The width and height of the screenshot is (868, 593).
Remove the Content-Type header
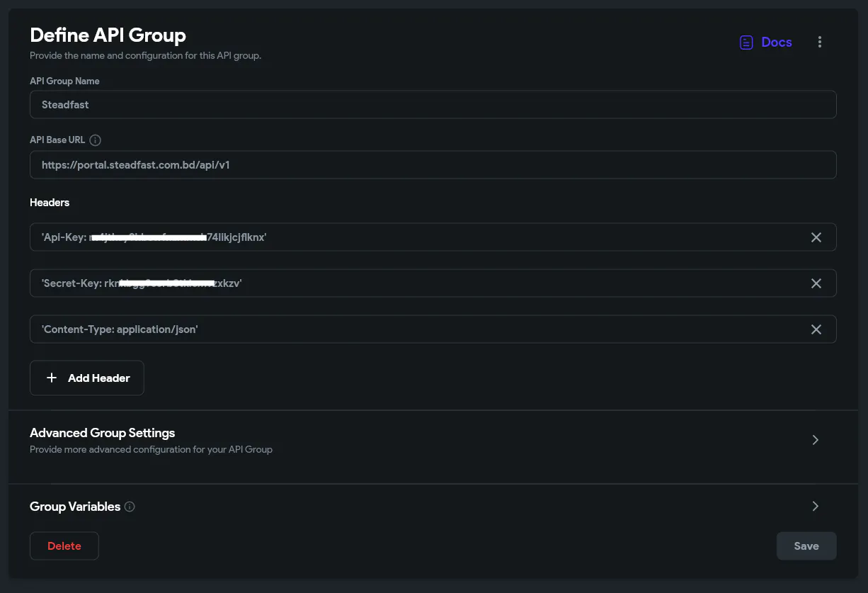[816, 329]
